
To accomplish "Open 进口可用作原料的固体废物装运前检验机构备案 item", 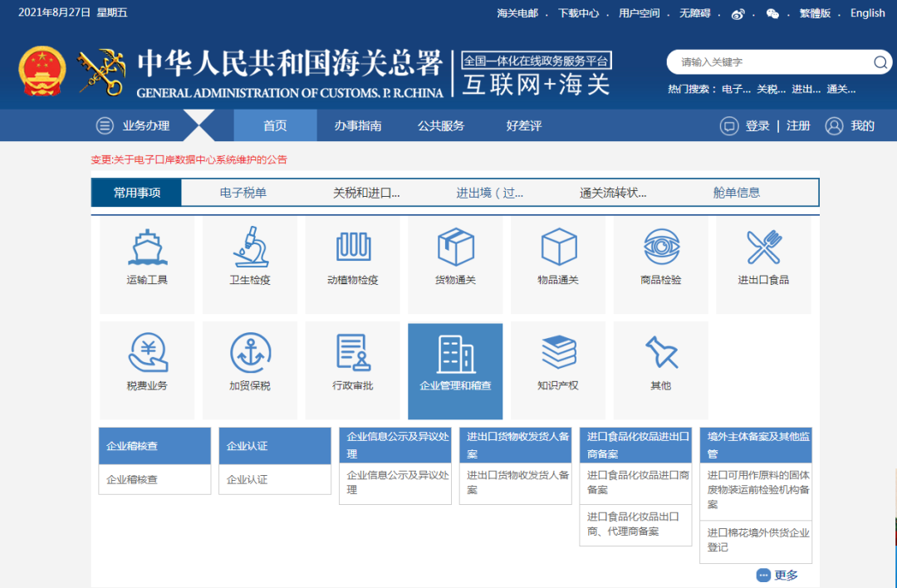I will (x=756, y=491).
